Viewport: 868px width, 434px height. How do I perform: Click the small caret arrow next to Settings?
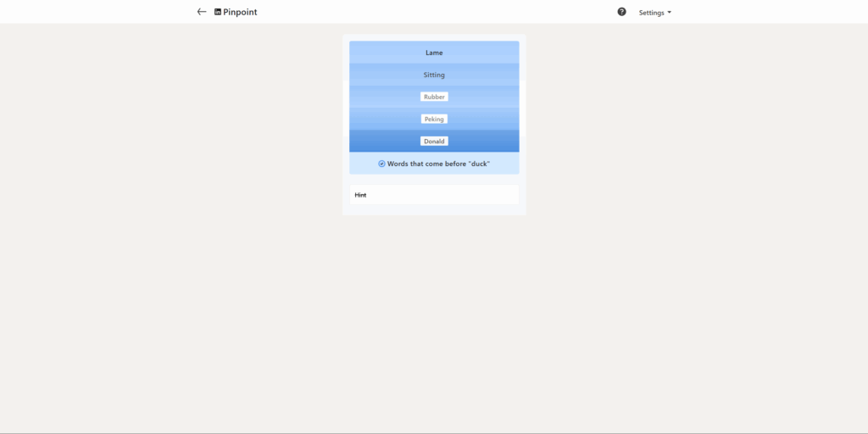(x=670, y=13)
